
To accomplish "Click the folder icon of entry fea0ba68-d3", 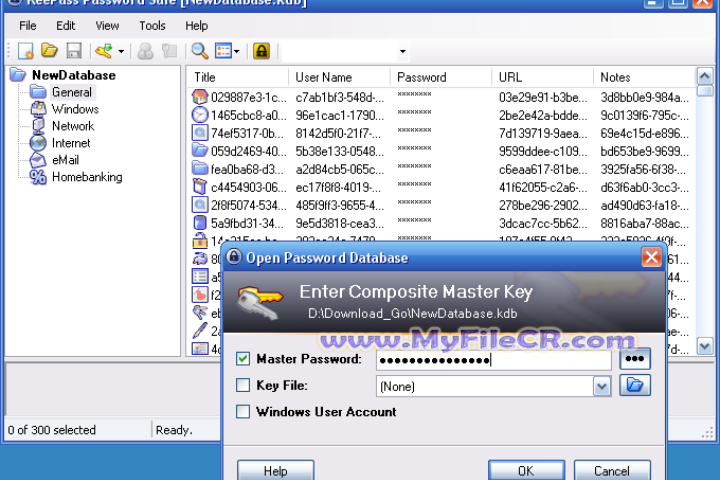I will pos(200,169).
